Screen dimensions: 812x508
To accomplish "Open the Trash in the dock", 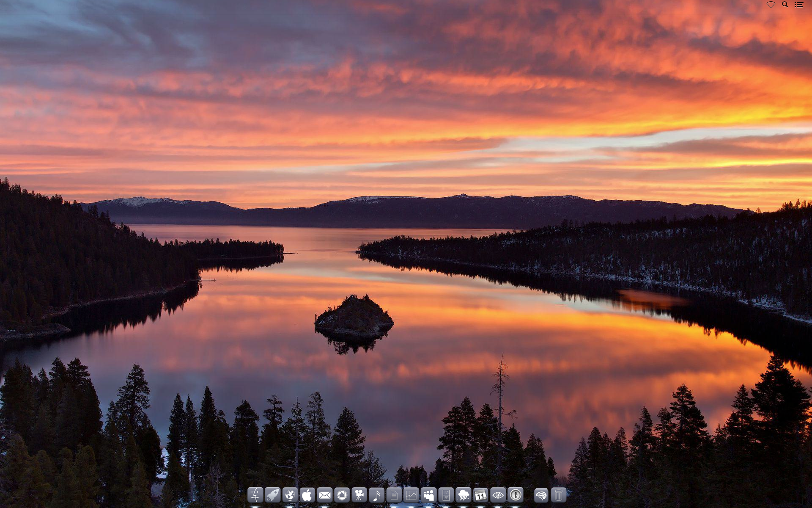I will (x=558, y=494).
